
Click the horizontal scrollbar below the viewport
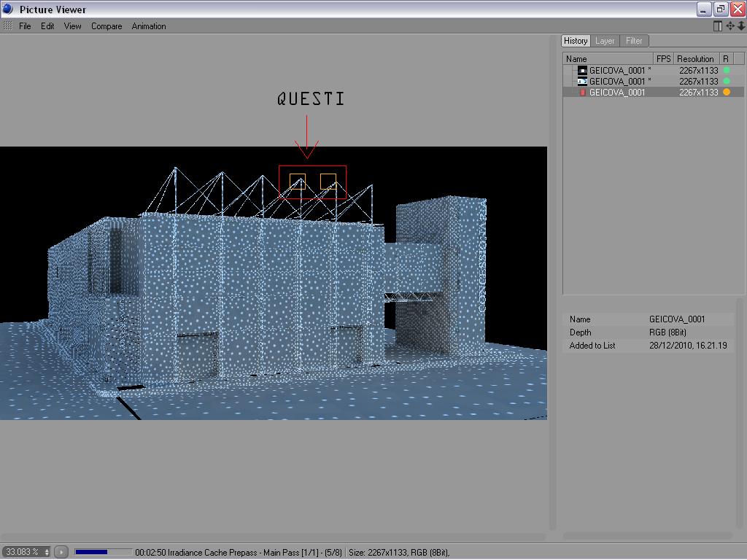(x=274, y=537)
